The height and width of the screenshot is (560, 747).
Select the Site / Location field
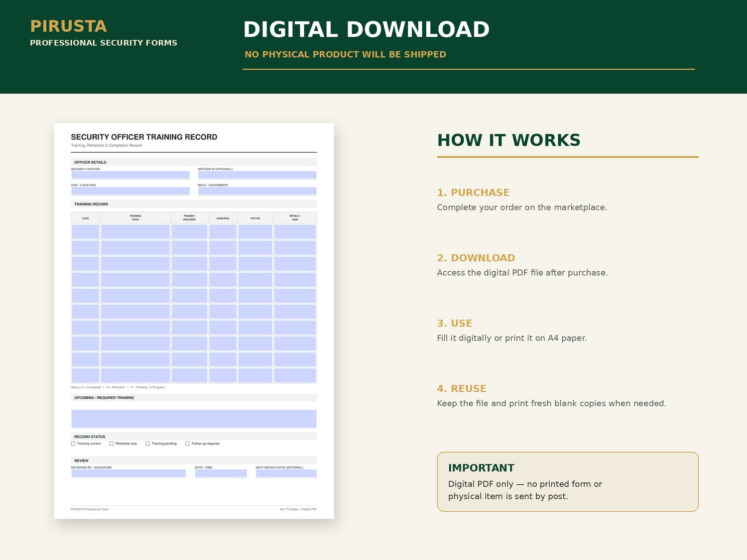(x=130, y=191)
